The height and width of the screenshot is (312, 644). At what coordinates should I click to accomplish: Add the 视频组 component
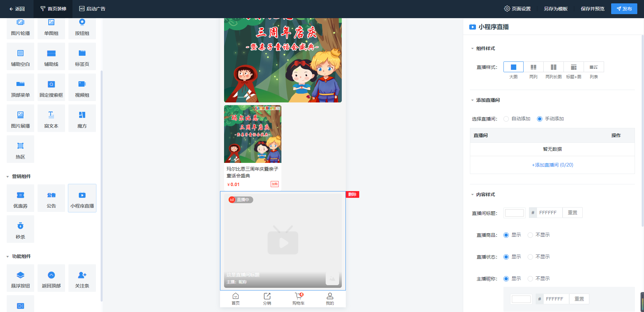(82, 87)
